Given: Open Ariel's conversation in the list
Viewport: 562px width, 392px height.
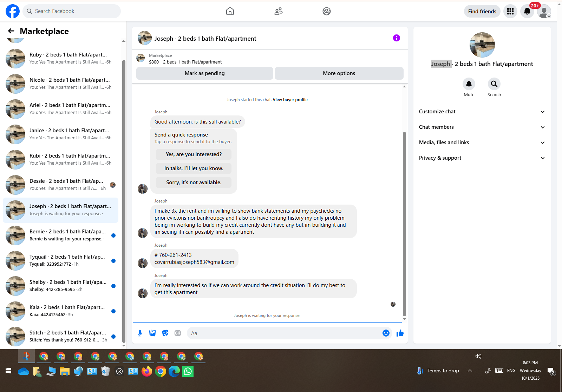Looking at the screenshot, I should (x=60, y=109).
